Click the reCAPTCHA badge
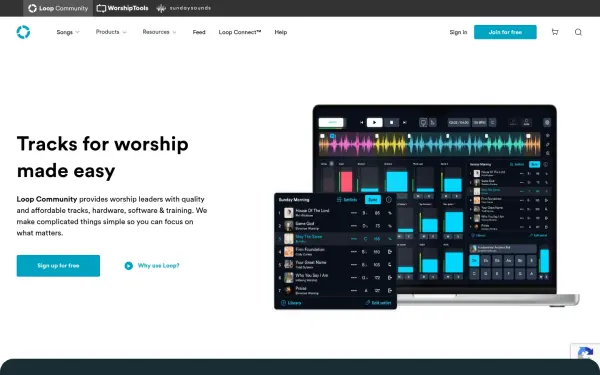Screen dimensions: 600x375 coord(585,352)
